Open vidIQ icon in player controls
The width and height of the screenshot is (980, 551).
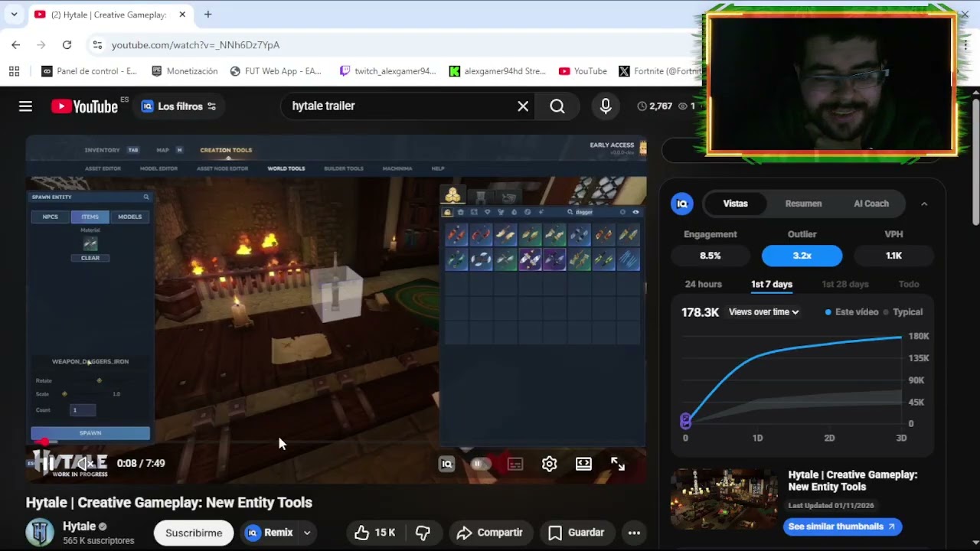tap(446, 464)
